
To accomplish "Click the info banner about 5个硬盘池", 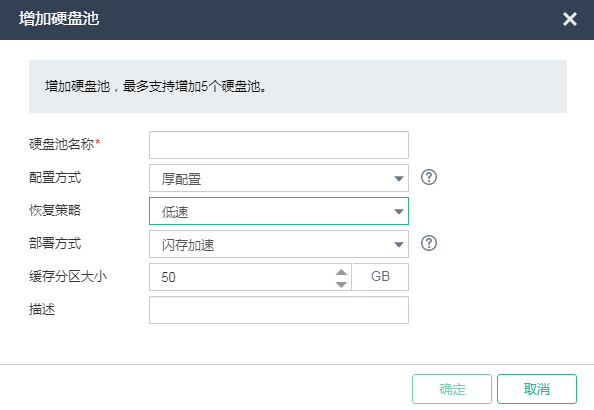I will point(298,86).
